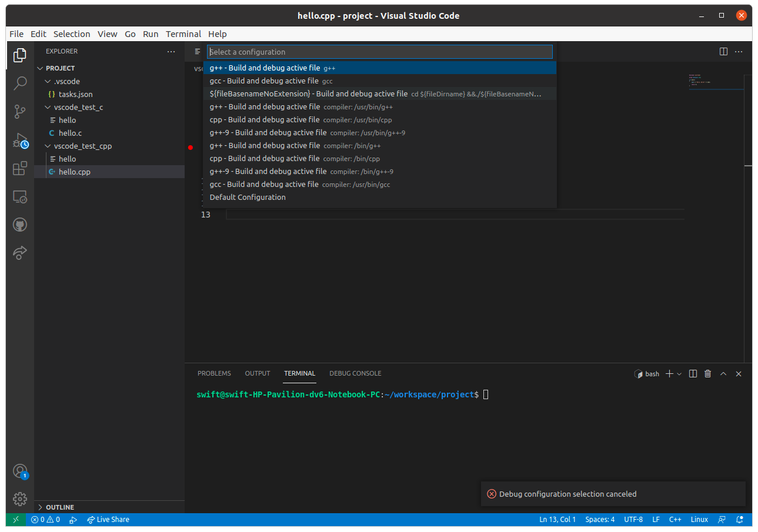
Task: Switch to the PROBLEMS tab
Action: (x=214, y=373)
